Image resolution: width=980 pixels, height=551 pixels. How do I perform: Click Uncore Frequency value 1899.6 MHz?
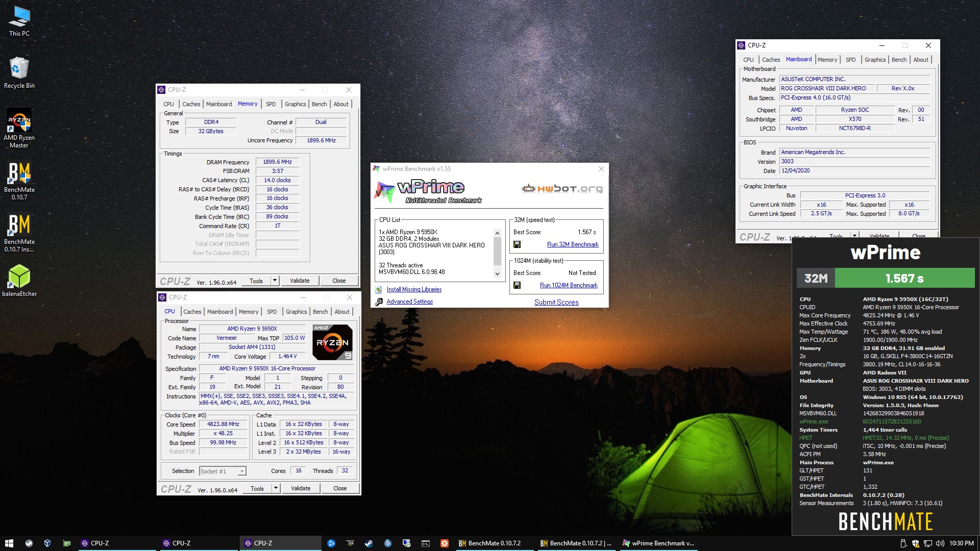321,140
